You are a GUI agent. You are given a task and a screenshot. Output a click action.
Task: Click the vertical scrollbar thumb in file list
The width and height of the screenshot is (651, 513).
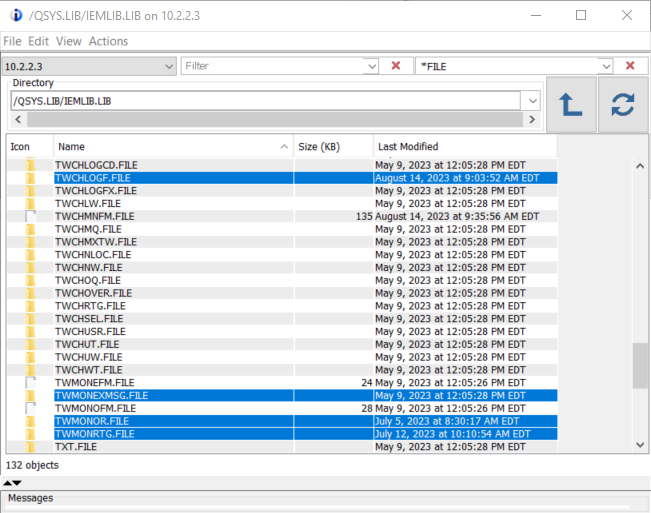640,366
